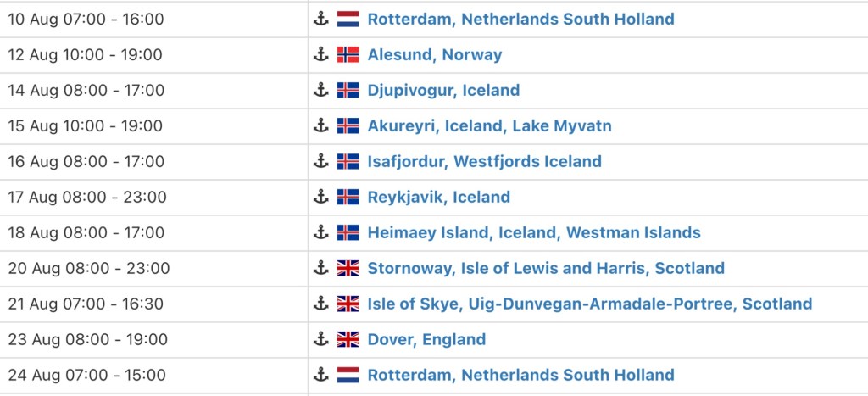
Task: Click the anchor icon beside Dover, England
Action: pos(320,339)
